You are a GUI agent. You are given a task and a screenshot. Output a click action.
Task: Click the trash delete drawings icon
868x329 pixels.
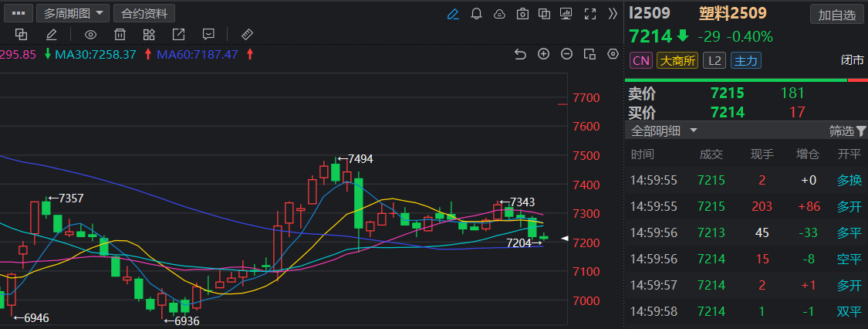tap(120, 35)
